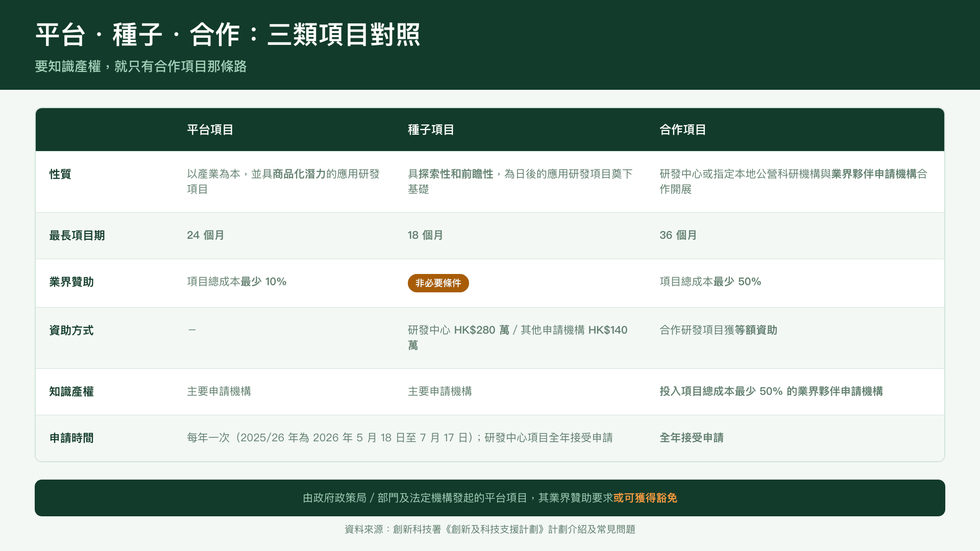Image resolution: width=980 pixels, height=551 pixels.
Task: Select the 申請時間 row label
Action: (71, 438)
